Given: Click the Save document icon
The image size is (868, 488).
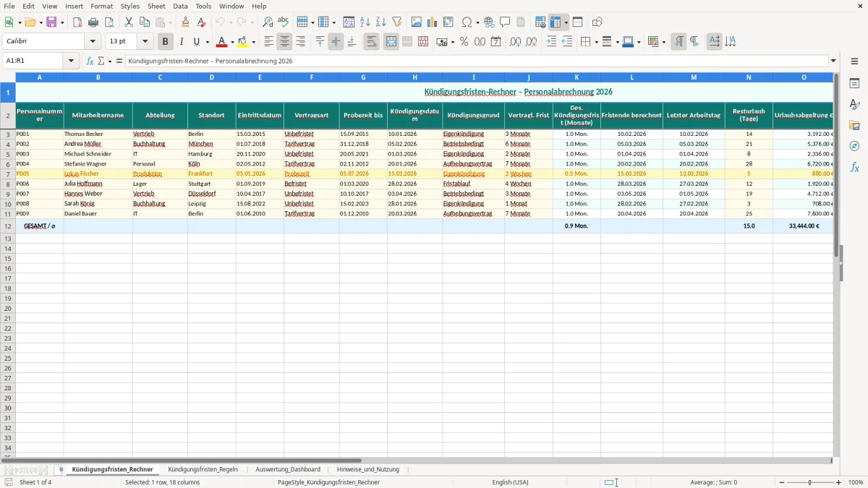Looking at the screenshot, I should [51, 22].
